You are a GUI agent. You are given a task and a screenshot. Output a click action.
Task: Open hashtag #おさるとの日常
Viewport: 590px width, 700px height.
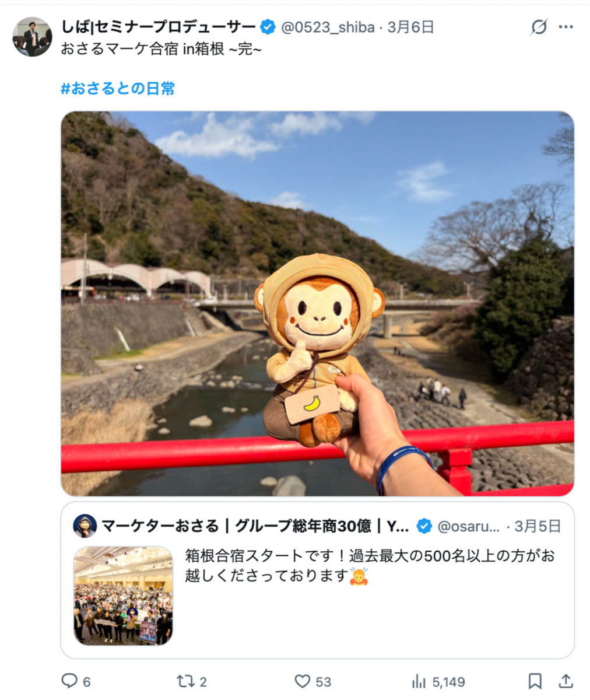point(118,89)
